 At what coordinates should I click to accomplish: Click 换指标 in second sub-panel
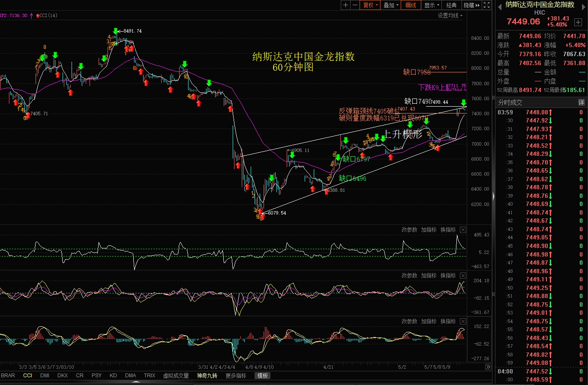pyautogui.click(x=448, y=276)
